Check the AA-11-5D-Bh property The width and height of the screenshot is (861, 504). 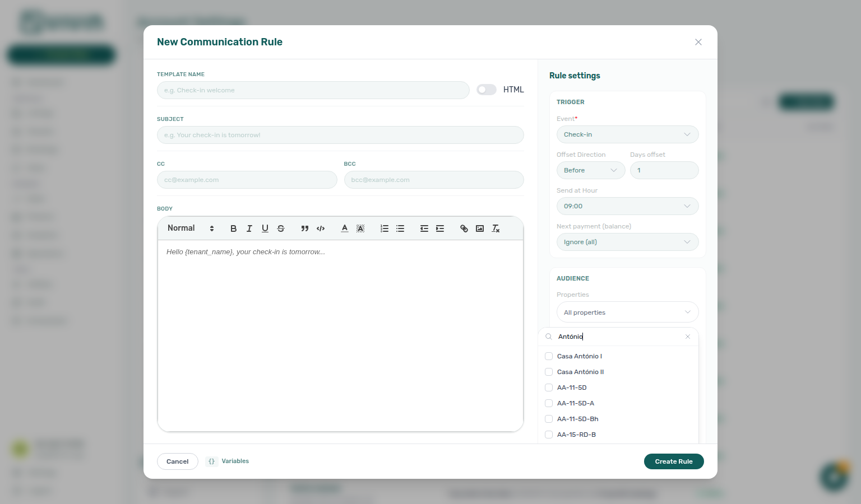pos(549,419)
